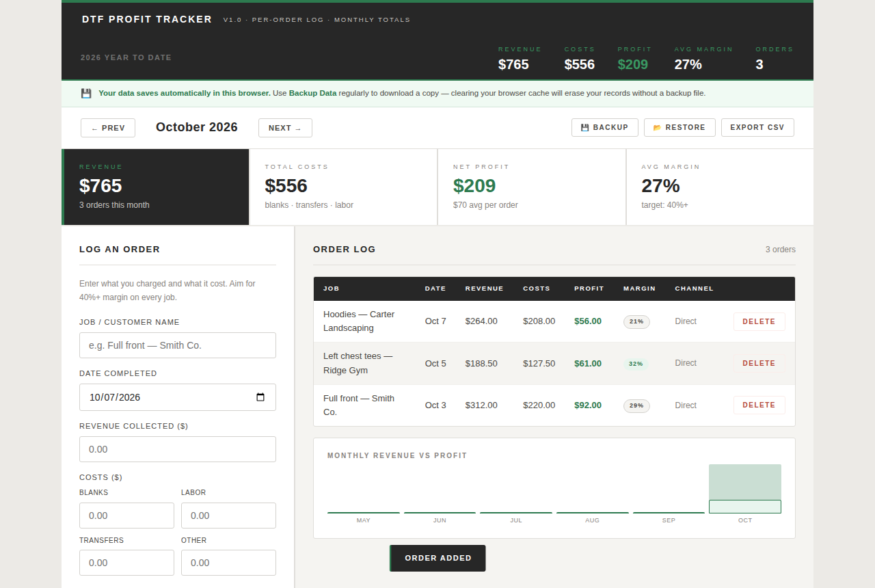The height and width of the screenshot is (588, 875).
Task: Focus the Revenue Collected input
Action: [x=178, y=449]
